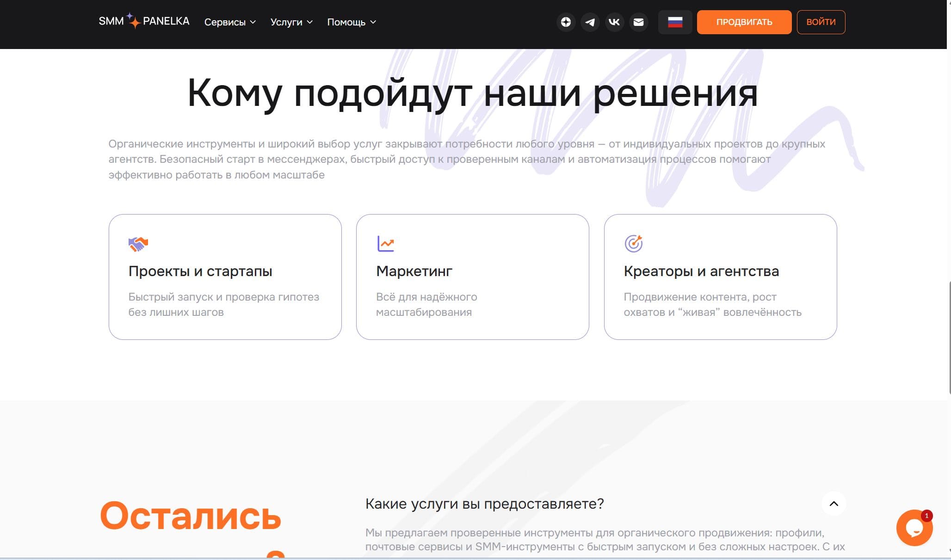Click the SMM Panelka logo
This screenshot has height=560, width=951.
(x=144, y=21)
